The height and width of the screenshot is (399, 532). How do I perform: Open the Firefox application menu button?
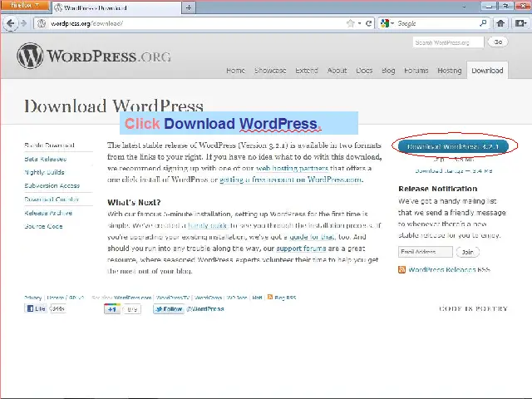point(25,6)
